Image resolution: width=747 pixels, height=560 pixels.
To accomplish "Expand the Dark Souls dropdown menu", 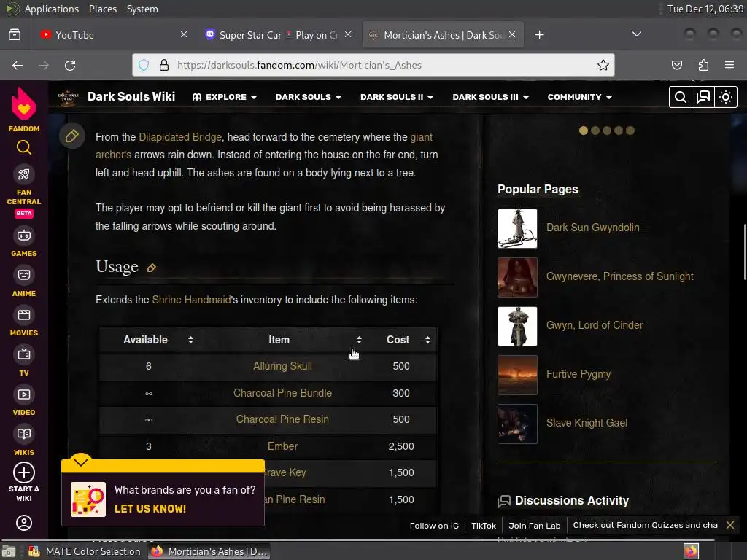I will 309,97.
